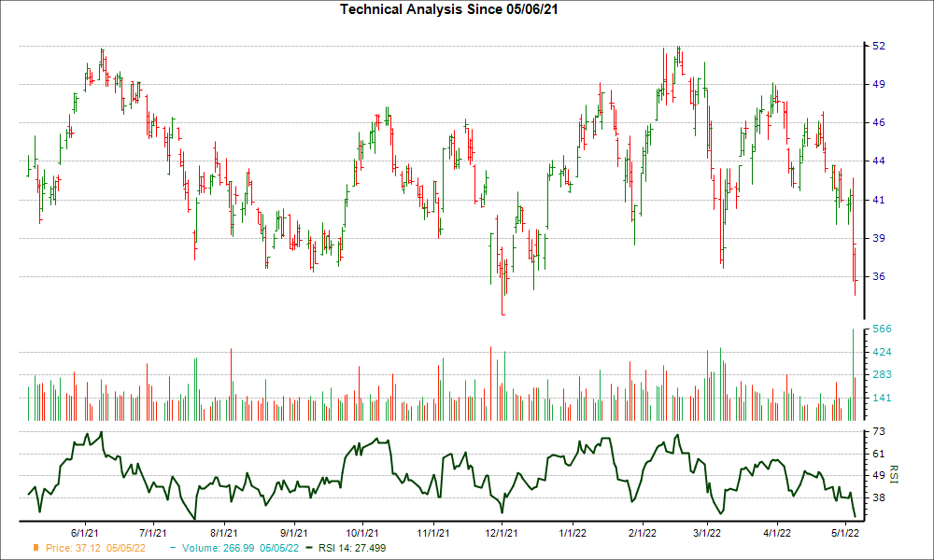Viewport: 934px width, 560px height.
Task: Click the 10/1/21 date axis label
Action: pos(361,533)
